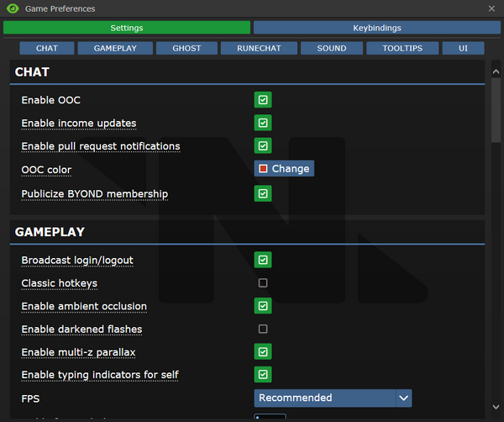The height and width of the screenshot is (422, 504).
Task: Uncheck Enable pull request notifications
Action: pos(263,145)
